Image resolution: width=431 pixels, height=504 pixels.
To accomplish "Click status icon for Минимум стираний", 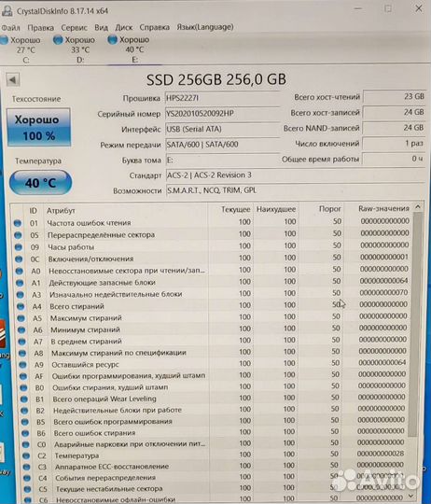I will 21,329.
